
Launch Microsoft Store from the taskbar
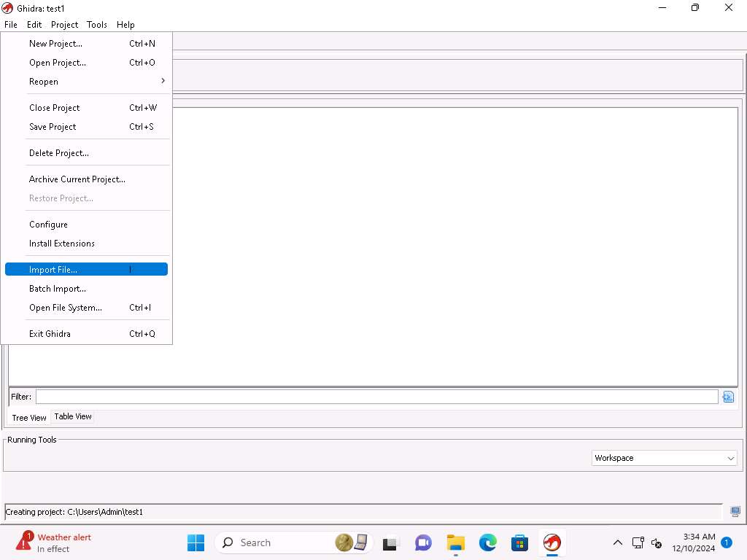click(x=519, y=542)
